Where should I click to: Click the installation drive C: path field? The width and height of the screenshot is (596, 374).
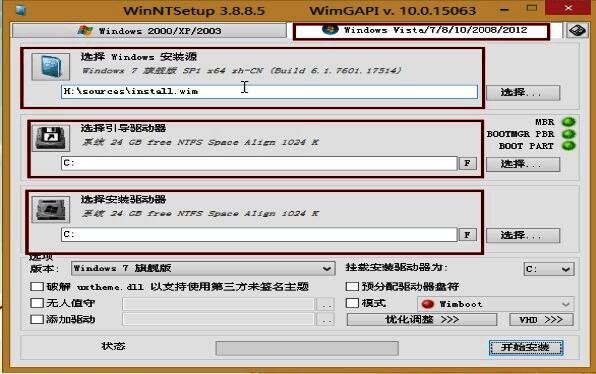(259, 235)
